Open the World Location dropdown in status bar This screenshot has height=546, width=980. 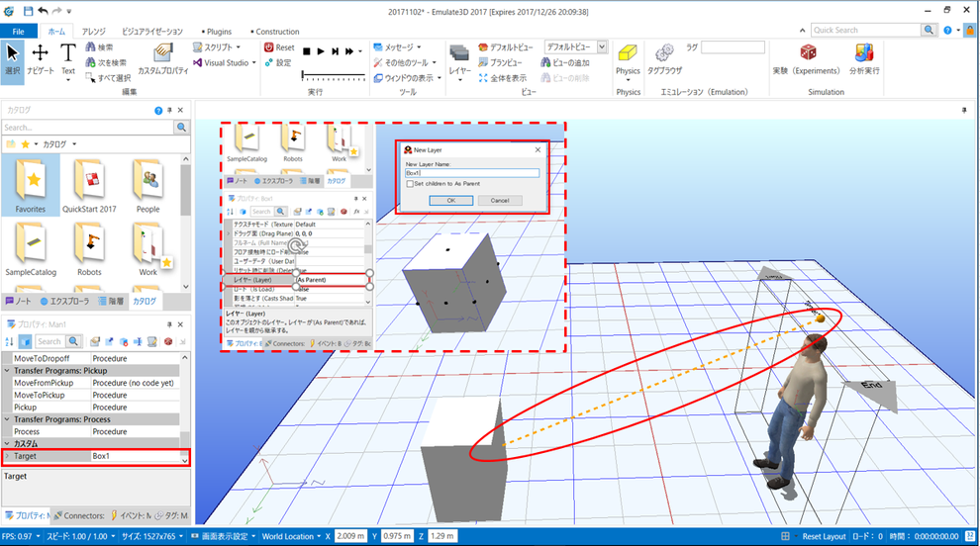coord(291,536)
